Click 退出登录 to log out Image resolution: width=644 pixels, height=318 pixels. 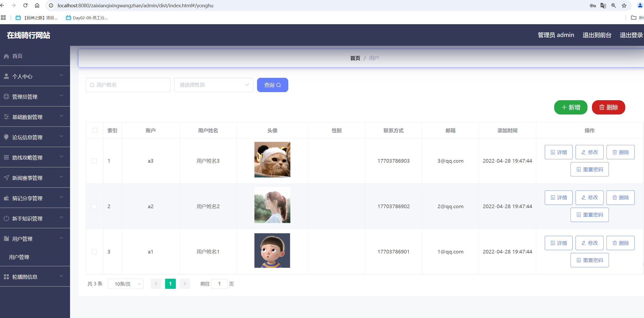[631, 35]
